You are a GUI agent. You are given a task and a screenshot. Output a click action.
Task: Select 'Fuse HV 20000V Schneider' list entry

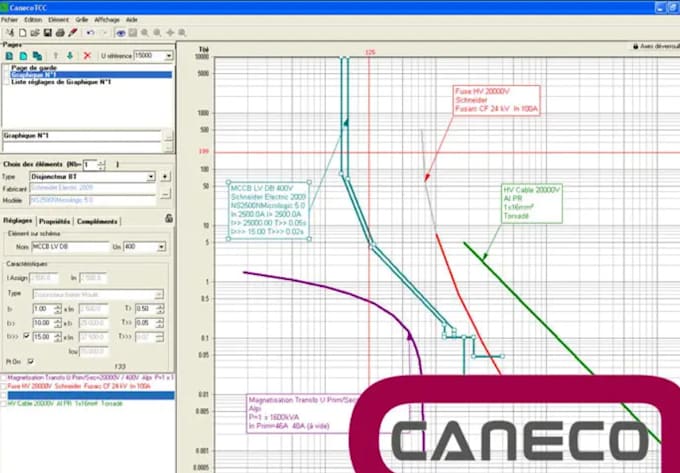79,386
